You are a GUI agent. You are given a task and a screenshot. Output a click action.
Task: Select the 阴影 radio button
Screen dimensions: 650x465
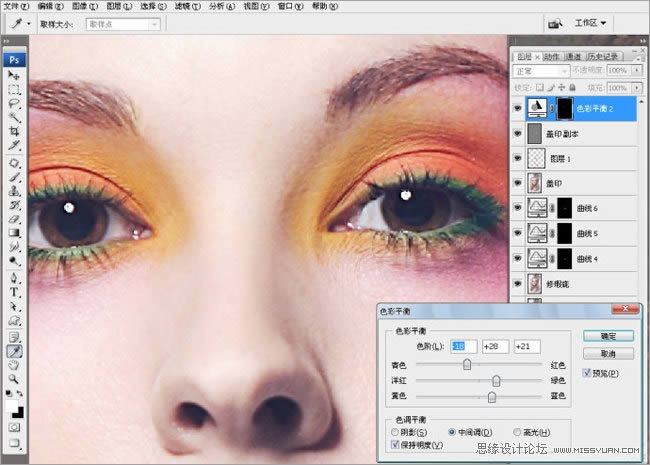(395, 432)
